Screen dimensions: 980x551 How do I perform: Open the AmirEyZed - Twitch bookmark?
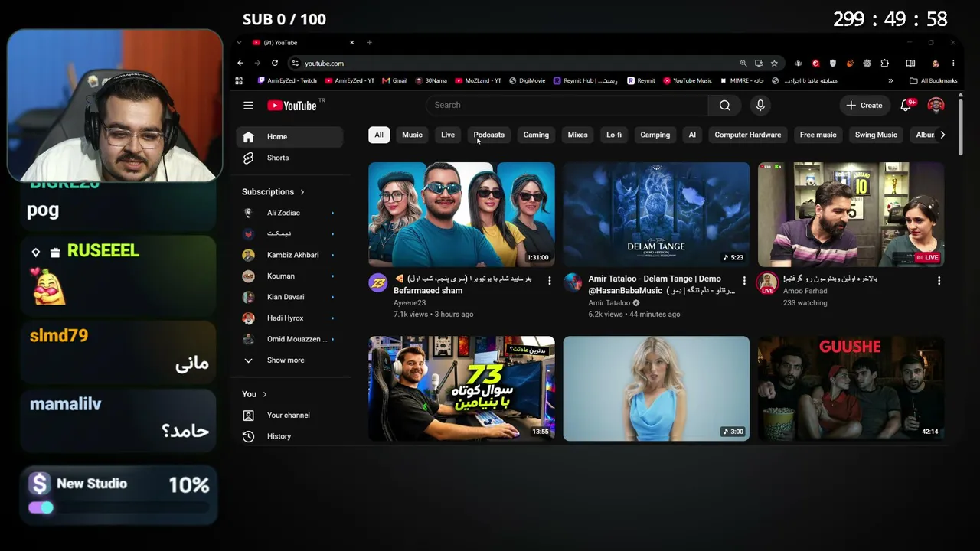tap(287, 80)
